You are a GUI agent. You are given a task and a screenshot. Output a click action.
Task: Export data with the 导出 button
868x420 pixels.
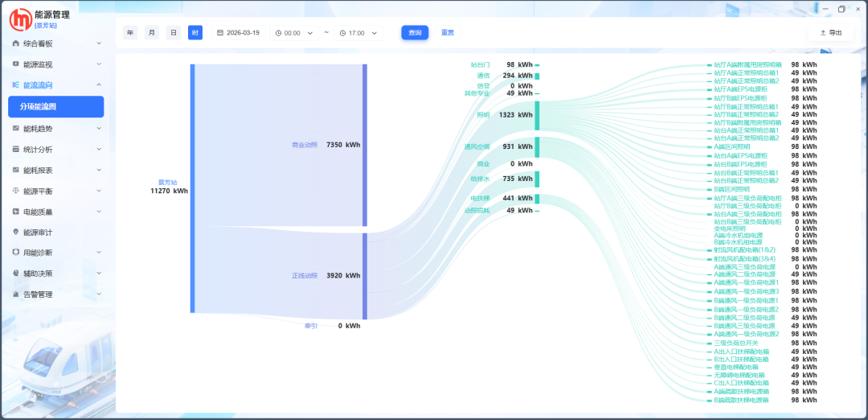point(830,33)
